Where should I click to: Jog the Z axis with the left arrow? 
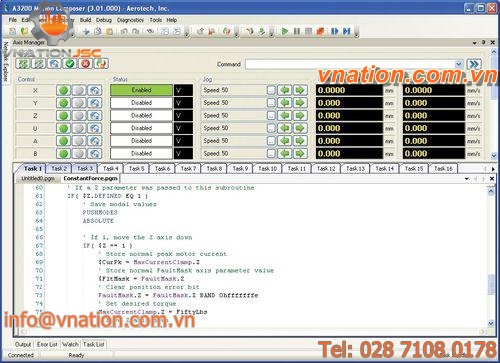(285, 116)
